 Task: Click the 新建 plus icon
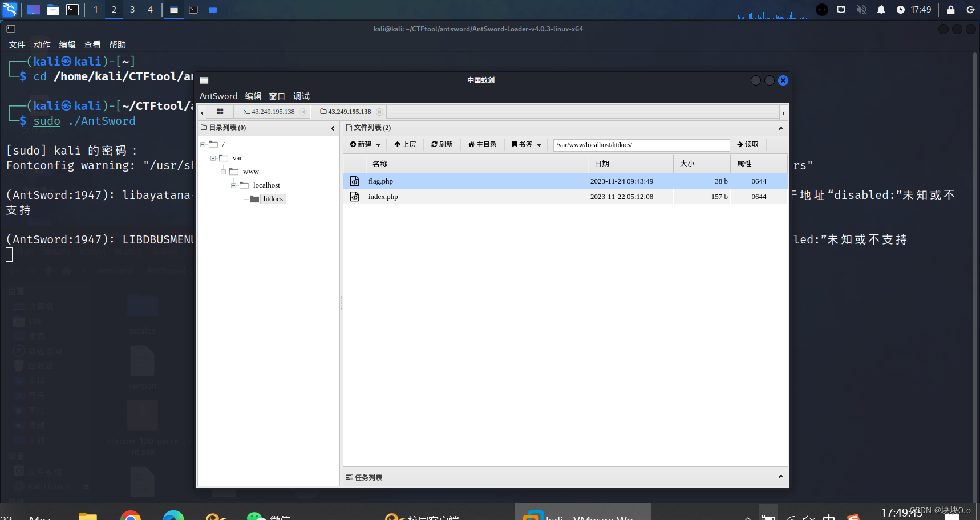pyautogui.click(x=354, y=144)
